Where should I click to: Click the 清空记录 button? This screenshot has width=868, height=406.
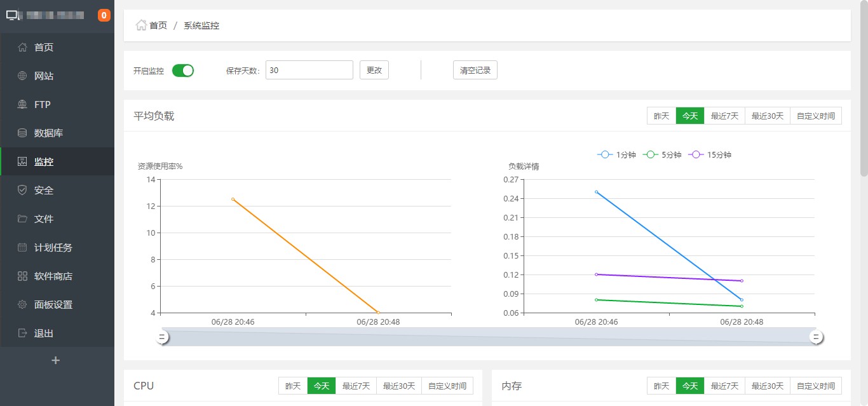click(x=475, y=71)
